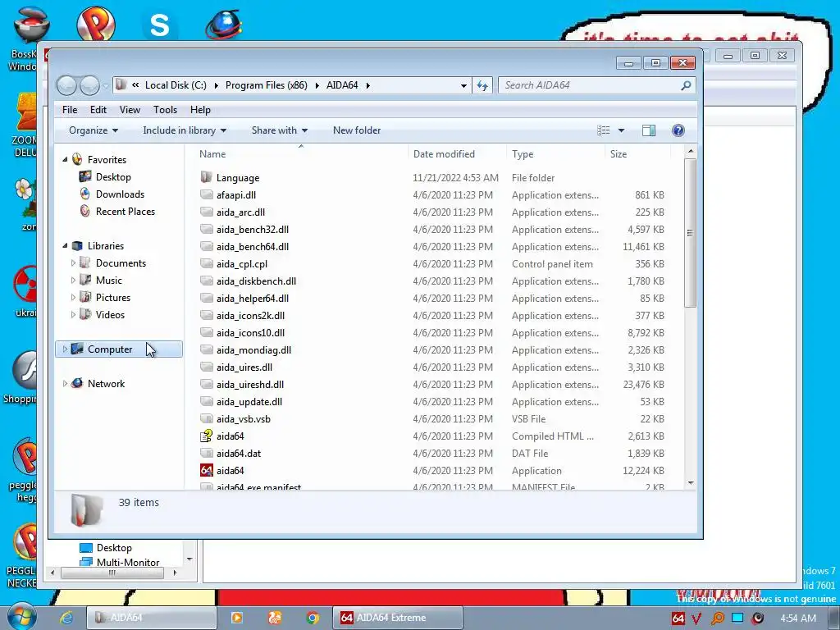840x630 pixels.
Task: Click the Downloads icon in navigation pane
Action: pyautogui.click(x=84, y=194)
